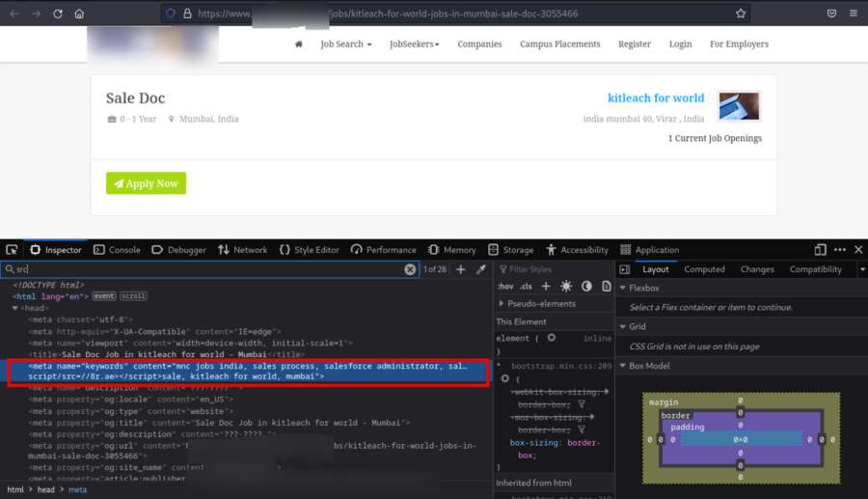Open the Accessibility tab
This screenshot has width=868, height=499.
click(577, 250)
